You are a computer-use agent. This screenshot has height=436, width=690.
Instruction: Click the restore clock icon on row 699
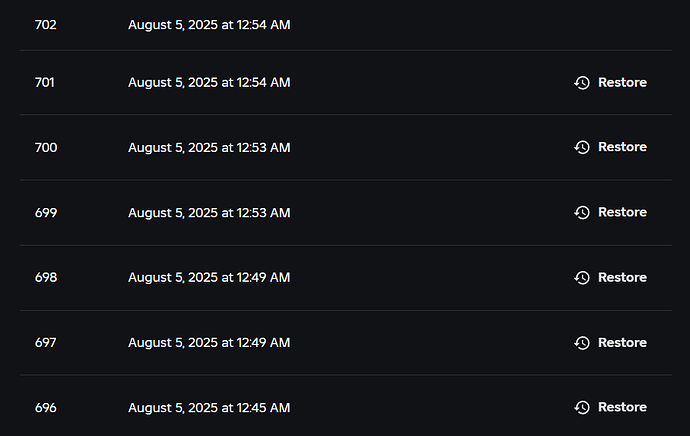pos(582,213)
